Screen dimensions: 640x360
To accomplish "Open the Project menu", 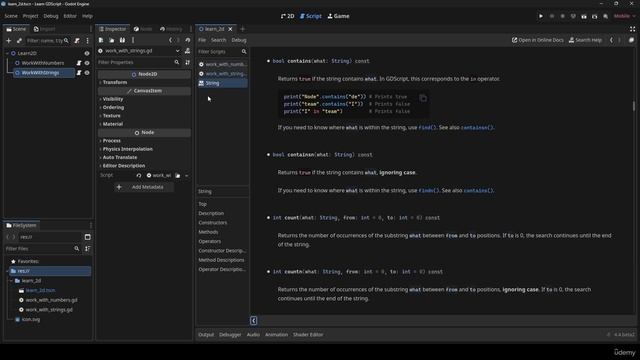I will click(x=30, y=16).
